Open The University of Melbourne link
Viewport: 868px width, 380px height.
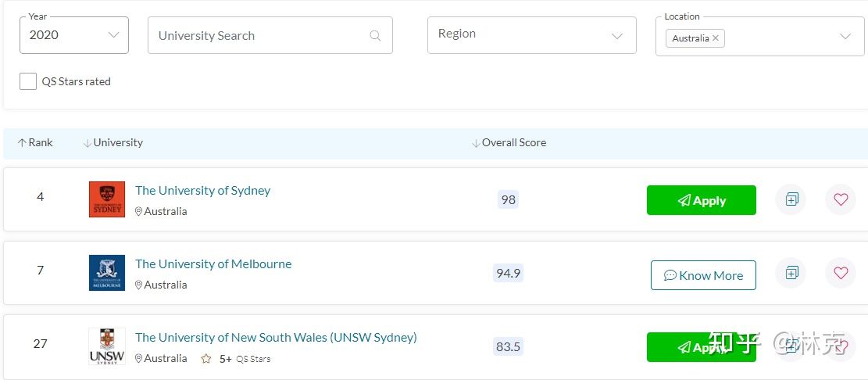click(213, 264)
